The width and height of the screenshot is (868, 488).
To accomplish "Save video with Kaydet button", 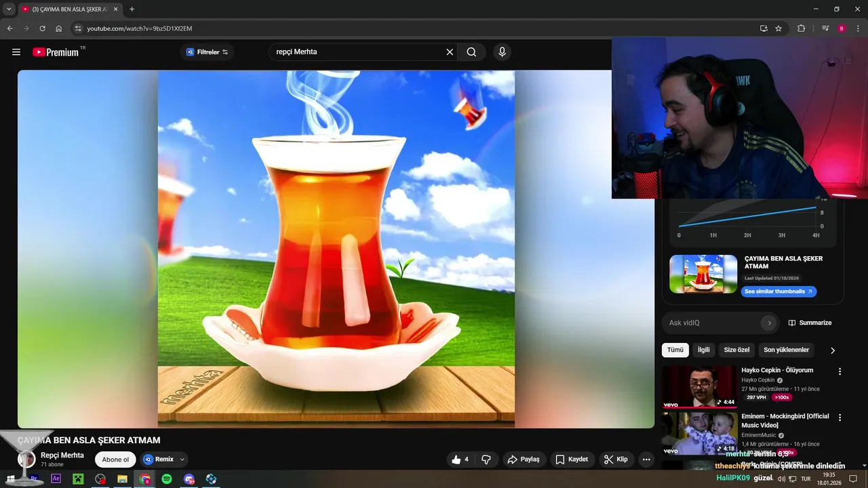I will pyautogui.click(x=572, y=460).
